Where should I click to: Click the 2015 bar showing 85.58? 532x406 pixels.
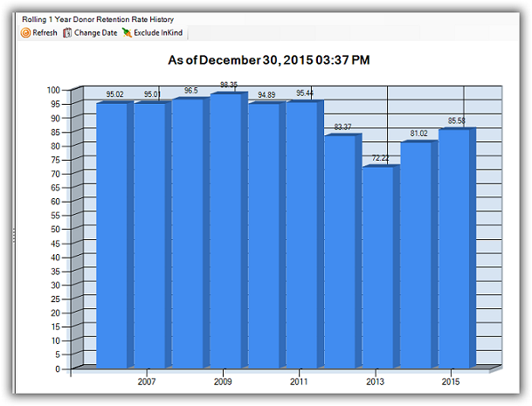(x=453, y=249)
